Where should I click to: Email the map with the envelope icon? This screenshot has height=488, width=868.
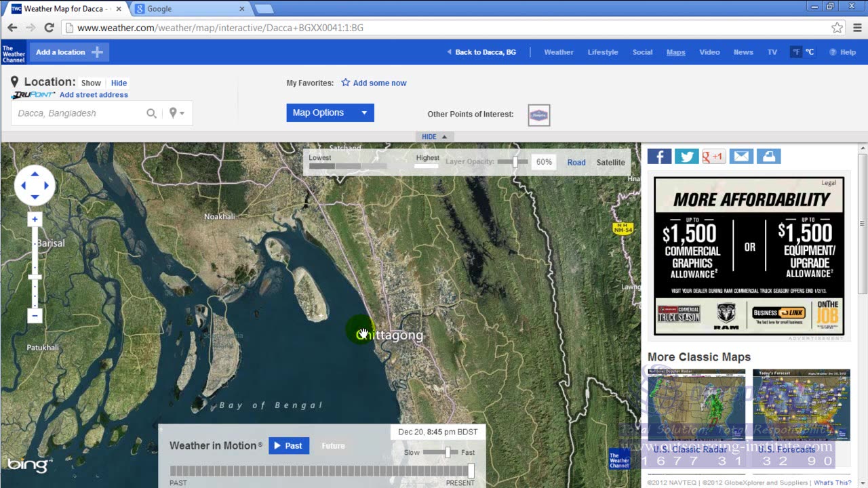[741, 157]
